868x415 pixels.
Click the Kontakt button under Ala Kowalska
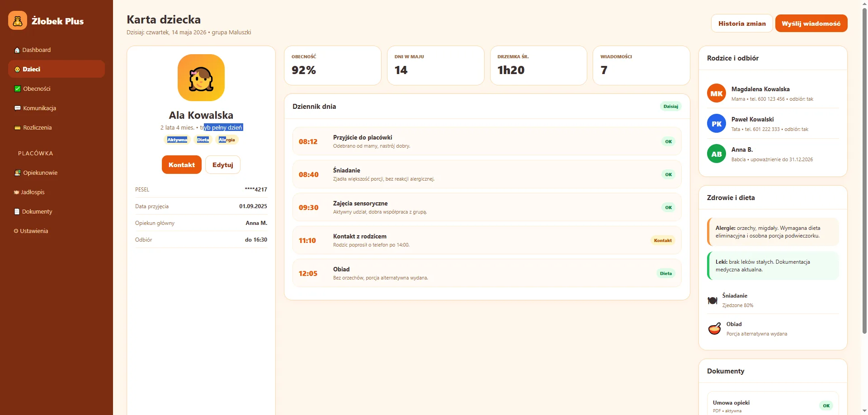pyautogui.click(x=182, y=165)
